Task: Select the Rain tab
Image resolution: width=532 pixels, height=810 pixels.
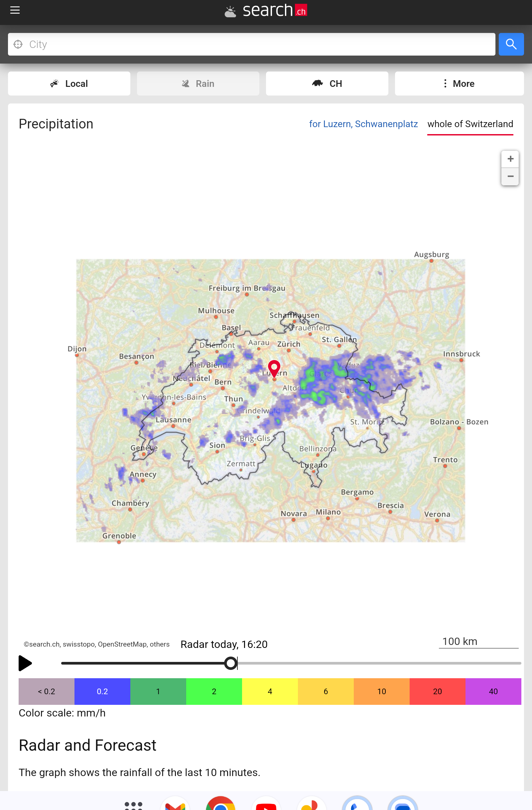Action: pos(198,84)
